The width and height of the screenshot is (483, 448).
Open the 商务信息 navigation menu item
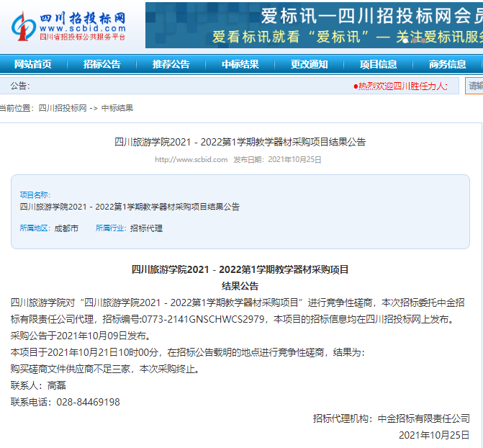pos(448,64)
